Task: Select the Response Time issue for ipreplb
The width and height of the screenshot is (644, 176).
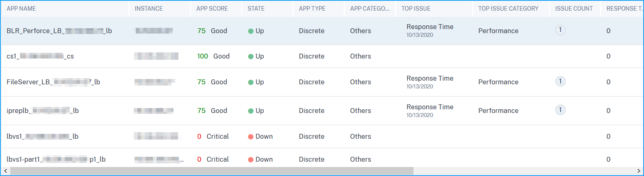Action: coord(430,107)
